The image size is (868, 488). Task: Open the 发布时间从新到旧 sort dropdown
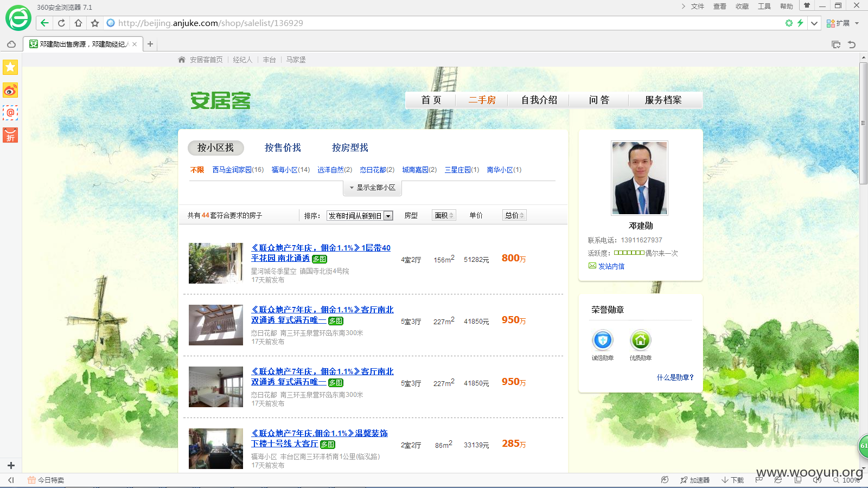[360, 216]
